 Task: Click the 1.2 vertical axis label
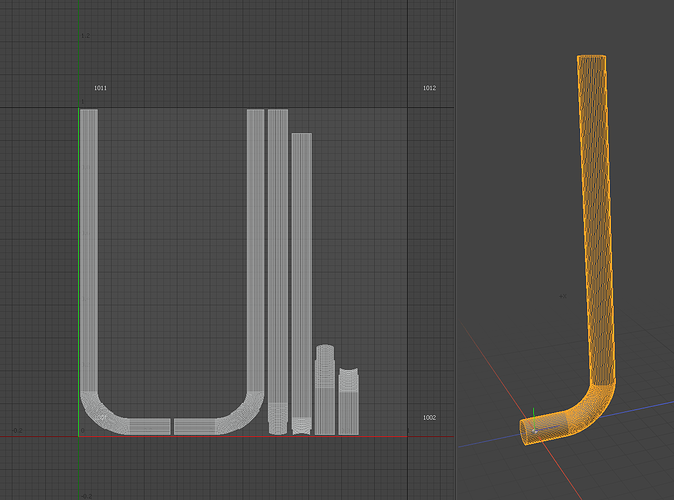[x=86, y=36]
